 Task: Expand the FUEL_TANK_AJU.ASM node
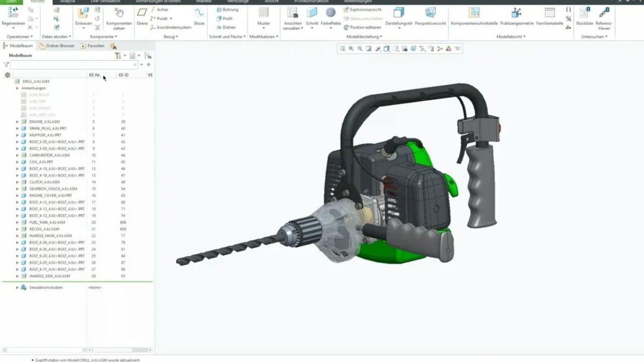(17, 222)
